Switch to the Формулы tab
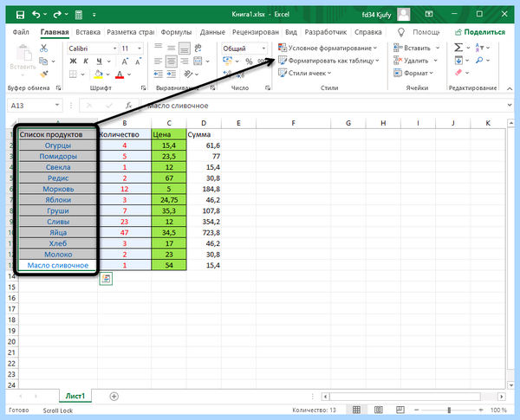This screenshot has height=420, width=520. click(176, 32)
